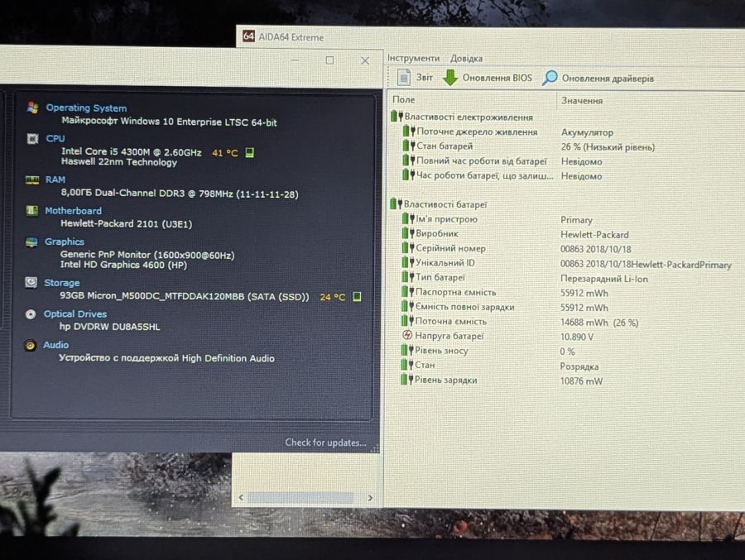Click the green sensor icon next to 41 °C
Viewport: 745px width, 560px height.
pyautogui.click(x=249, y=152)
